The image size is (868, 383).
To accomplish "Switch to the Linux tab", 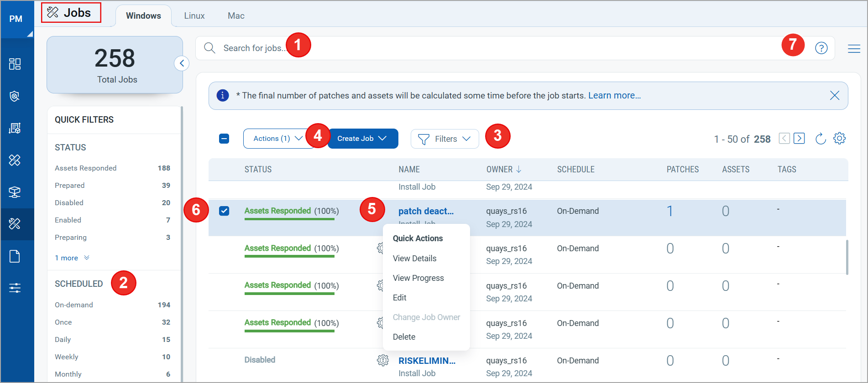I will coord(194,16).
